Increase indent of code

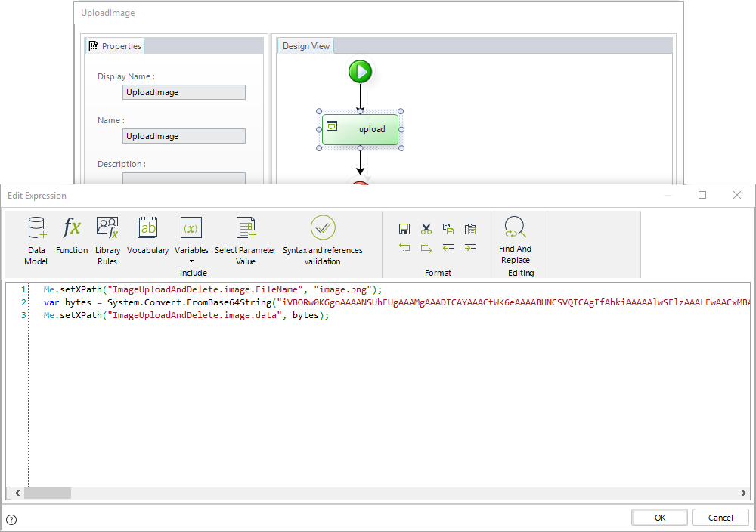point(470,248)
